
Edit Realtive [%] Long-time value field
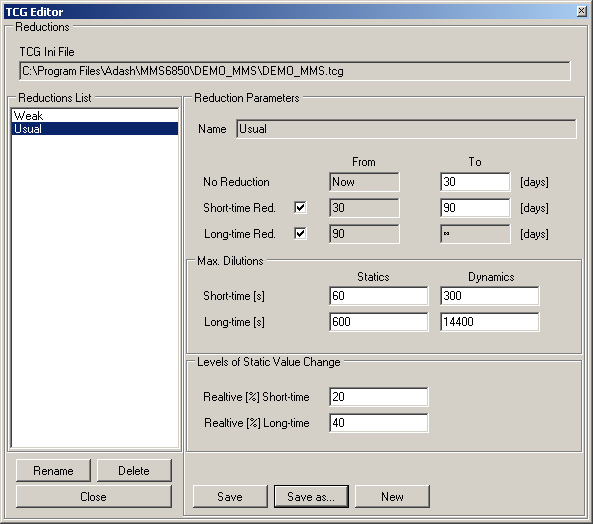pos(379,423)
